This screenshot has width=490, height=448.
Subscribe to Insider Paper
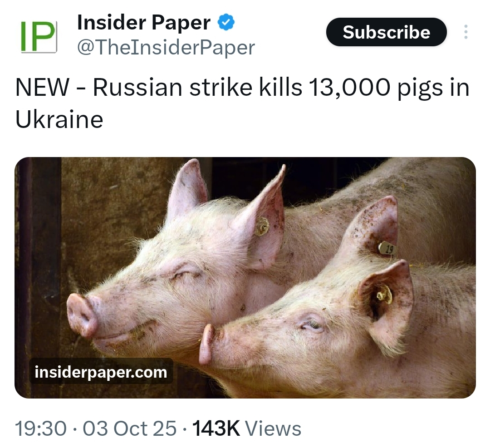pos(386,32)
